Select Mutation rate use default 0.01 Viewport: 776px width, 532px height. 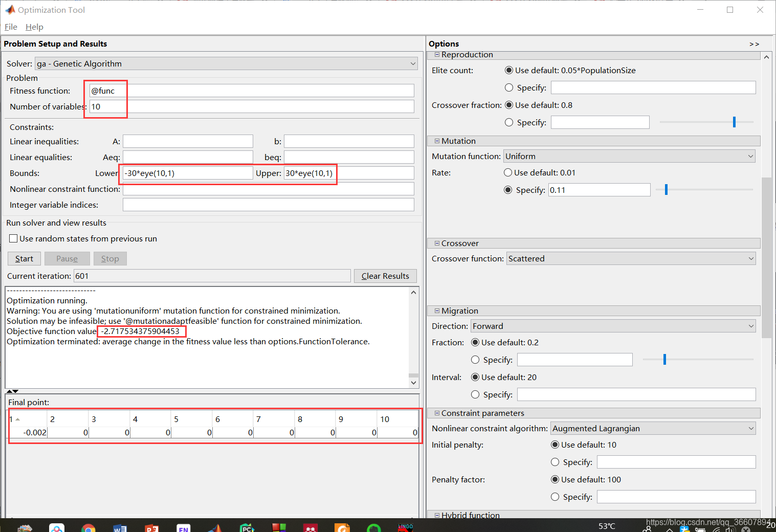[x=508, y=172]
